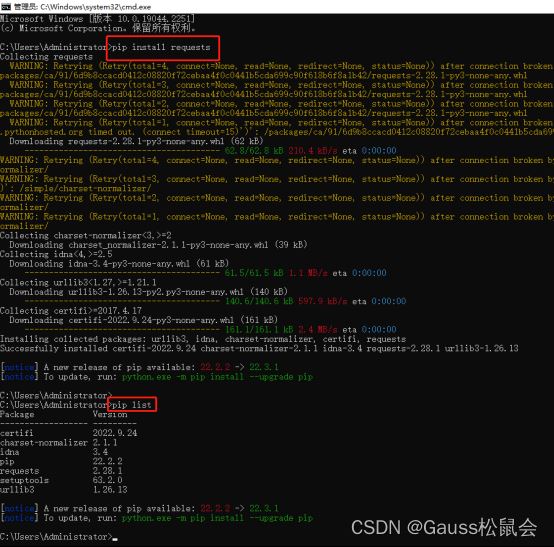Click 'Downloading requests-2.28.1-py3-none-any.whl (62 kB)'
Screen dimensions: 554x547
pyautogui.click(x=136, y=141)
